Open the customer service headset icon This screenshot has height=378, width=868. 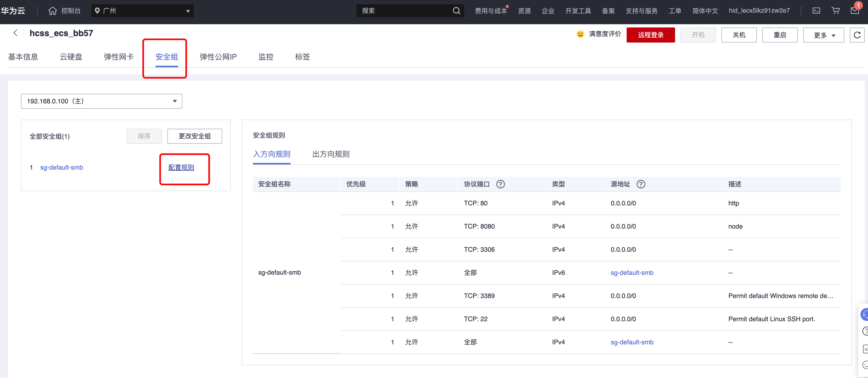click(864, 314)
